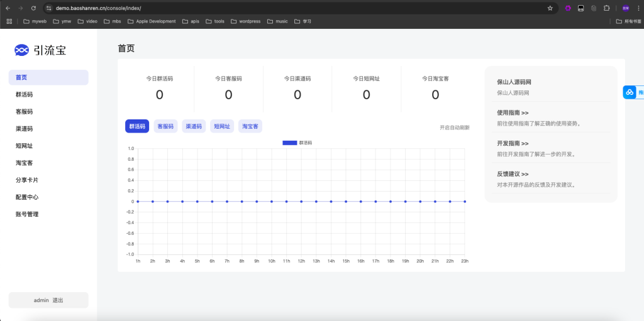644x321 pixels.
Task: Open the apps grid in the bookmarks bar
Action: (x=9, y=21)
